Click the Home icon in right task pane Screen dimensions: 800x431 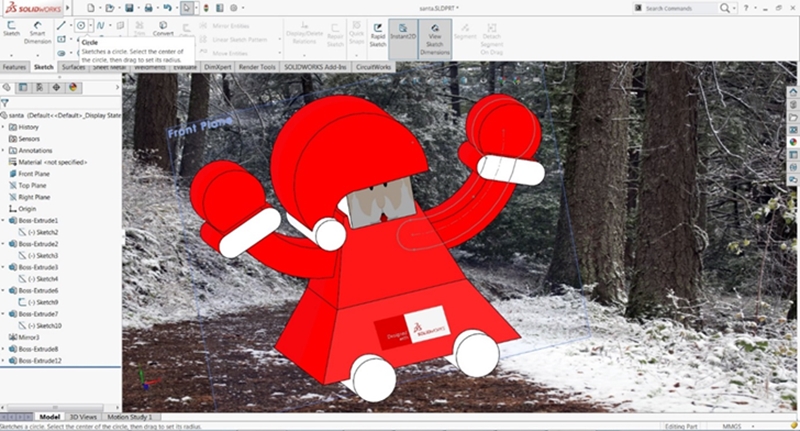(x=793, y=92)
